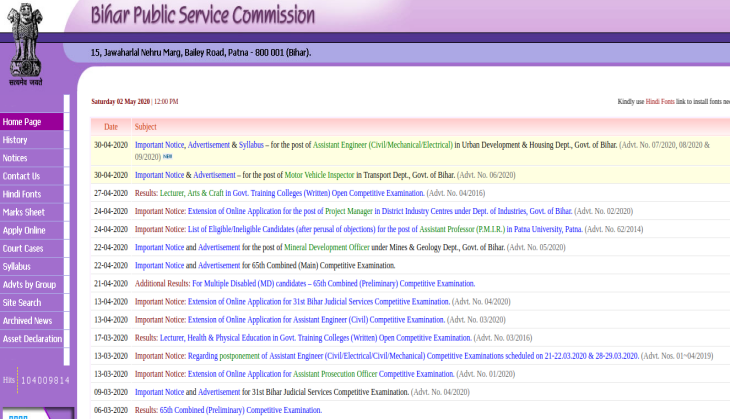Open Important Notice for 65th Combined Main
This screenshot has height=419, width=730.
pyautogui.click(x=159, y=266)
